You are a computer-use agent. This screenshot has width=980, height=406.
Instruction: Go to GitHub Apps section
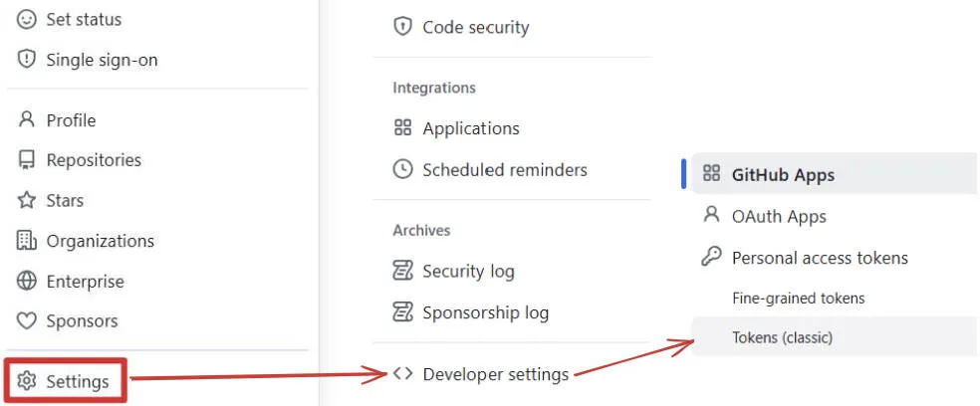coord(783,175)
